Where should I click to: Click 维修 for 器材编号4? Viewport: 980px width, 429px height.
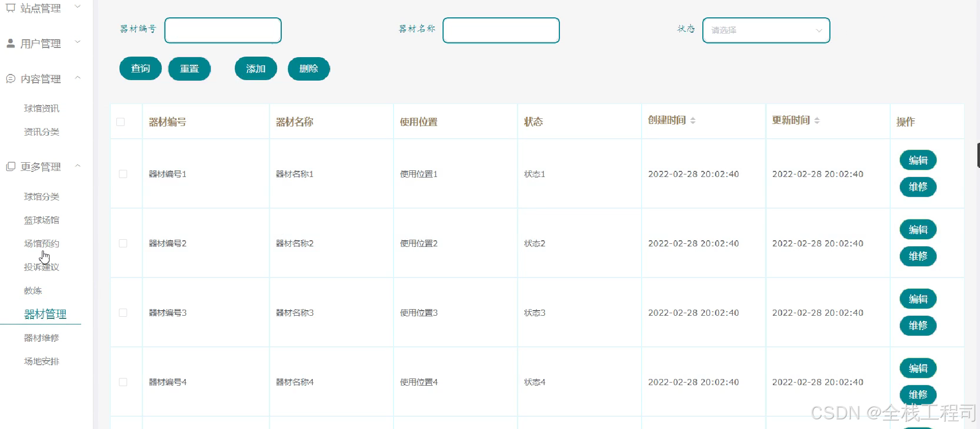[918, 395]
